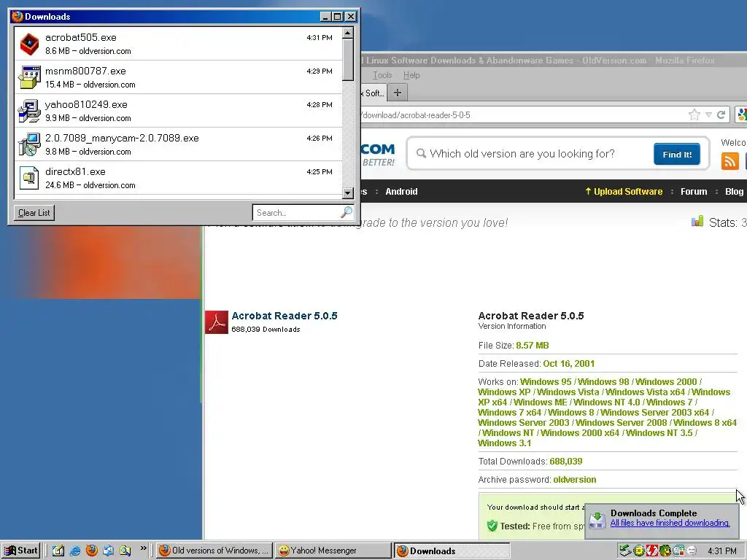Launch Firefox from the quick launch bar

(x=91, y=551)
